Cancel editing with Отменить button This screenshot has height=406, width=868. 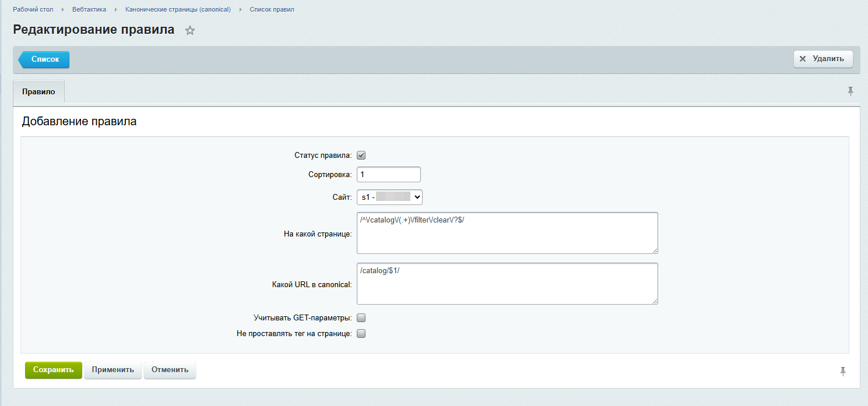click(170, 370)
